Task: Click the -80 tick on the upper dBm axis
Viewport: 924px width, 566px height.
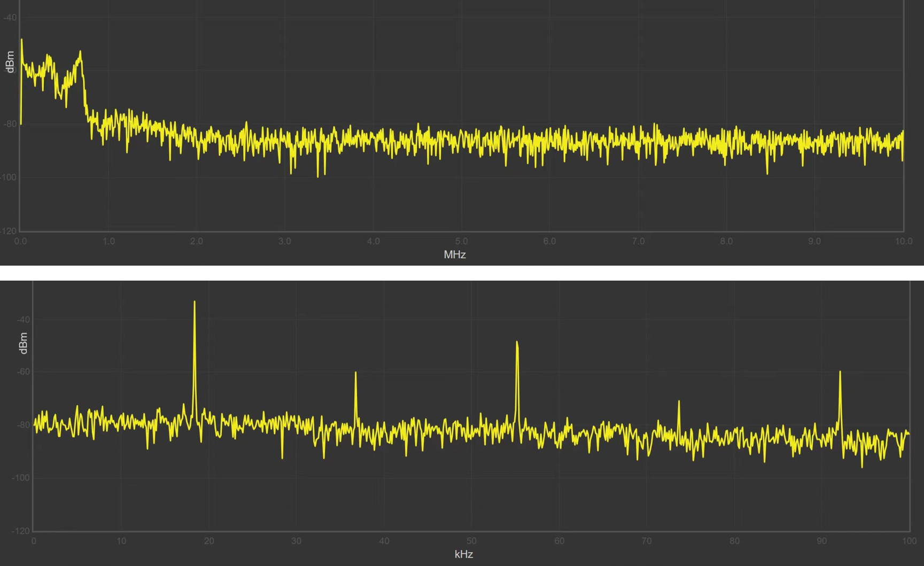Action: click(x=10, y=124)
